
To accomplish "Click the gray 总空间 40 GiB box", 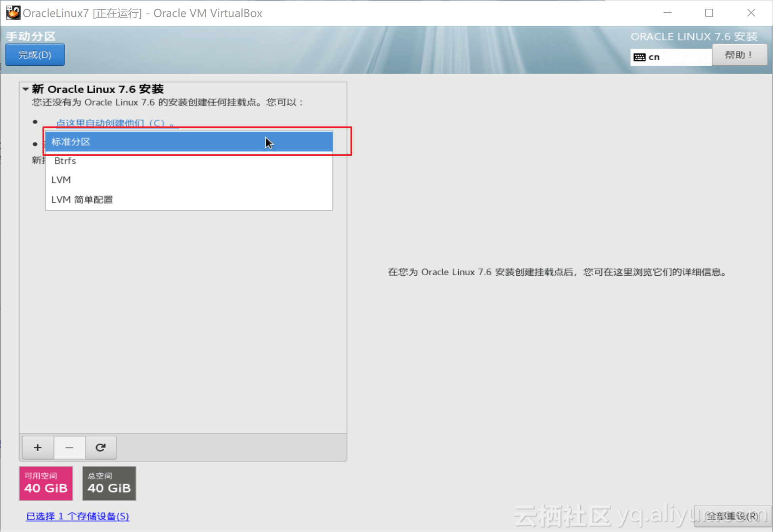I will pyautogui.click(x=109, y=483).
